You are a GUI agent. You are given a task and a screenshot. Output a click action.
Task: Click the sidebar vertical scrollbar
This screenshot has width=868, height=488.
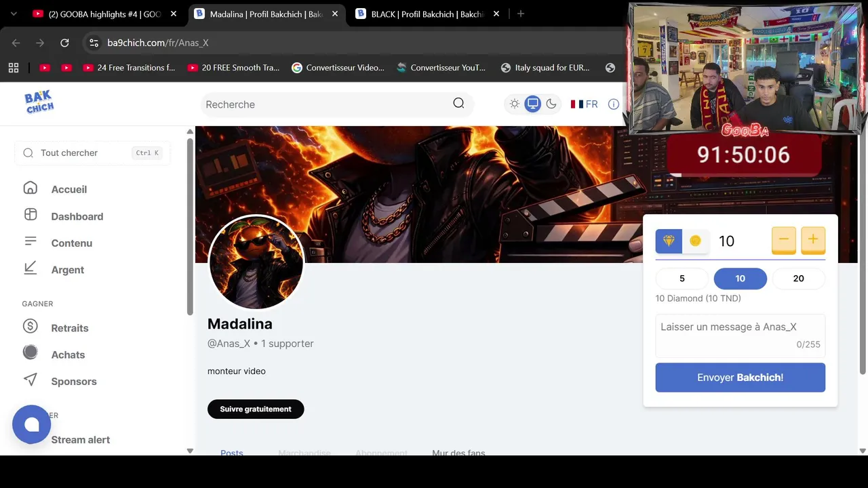[x=190, y=226]
